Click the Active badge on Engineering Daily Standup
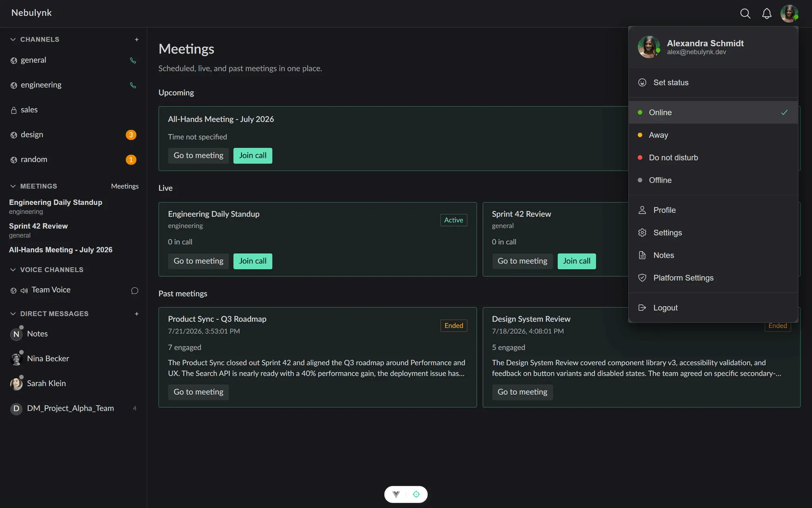The image size is (812, 508). coord(454,220)
